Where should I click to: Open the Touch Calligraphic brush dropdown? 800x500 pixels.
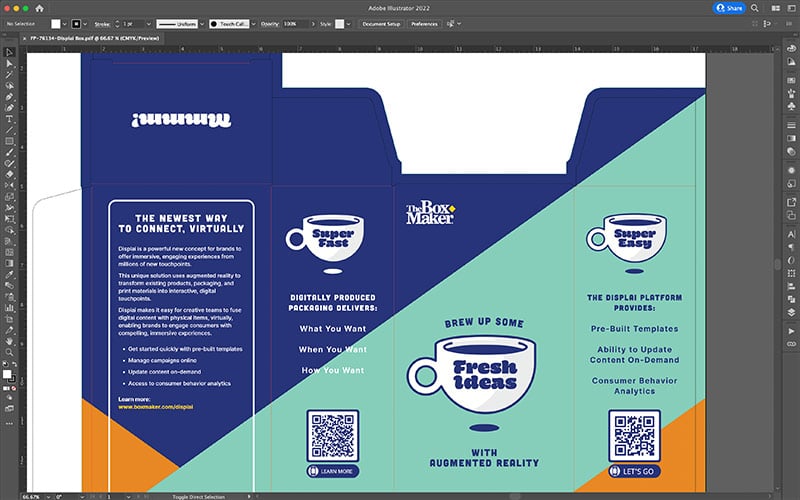(254, 24)
